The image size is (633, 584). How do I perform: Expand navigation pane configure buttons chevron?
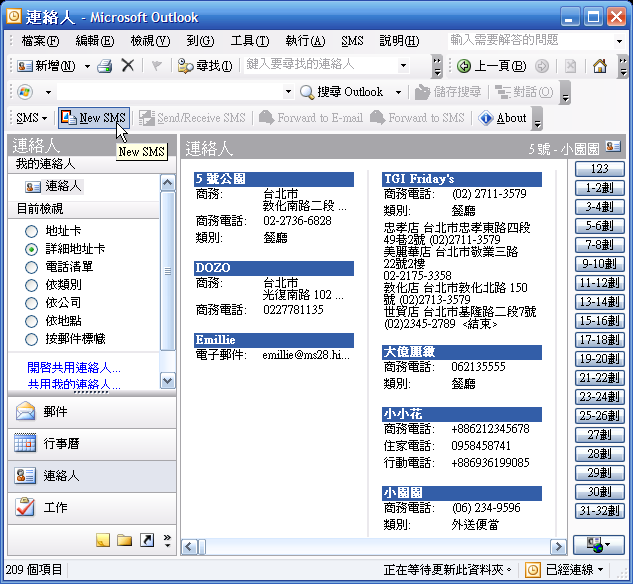(x=167, y=540)
